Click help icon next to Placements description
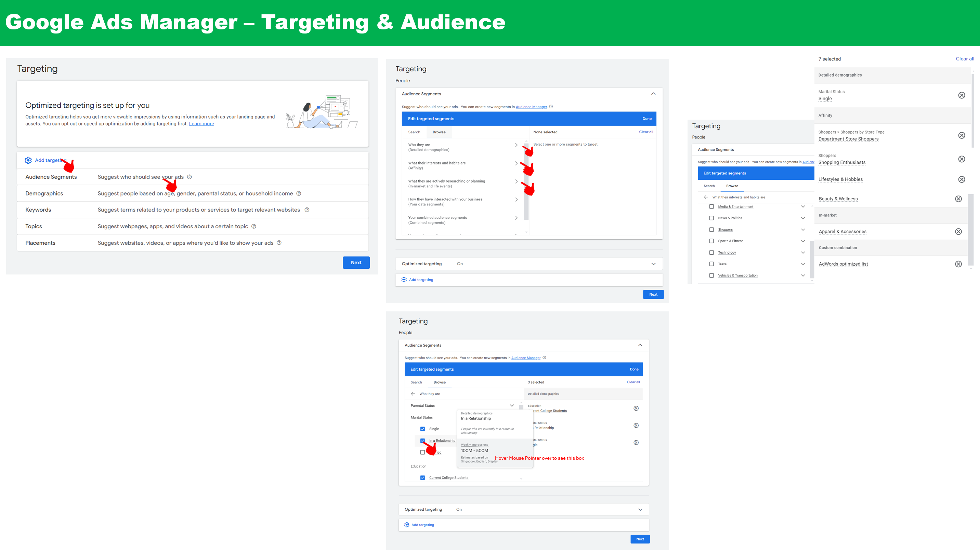 pos(279,243)
